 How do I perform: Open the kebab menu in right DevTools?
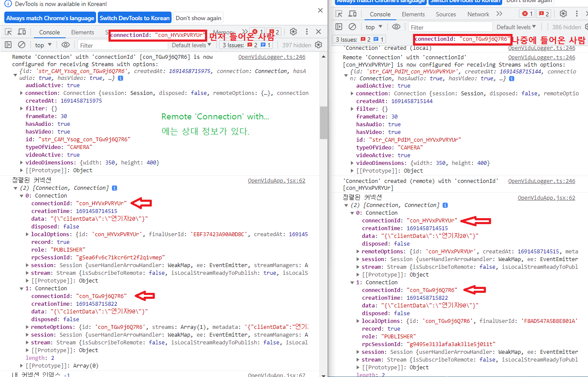pyautogui.click(x=577, y=14)
